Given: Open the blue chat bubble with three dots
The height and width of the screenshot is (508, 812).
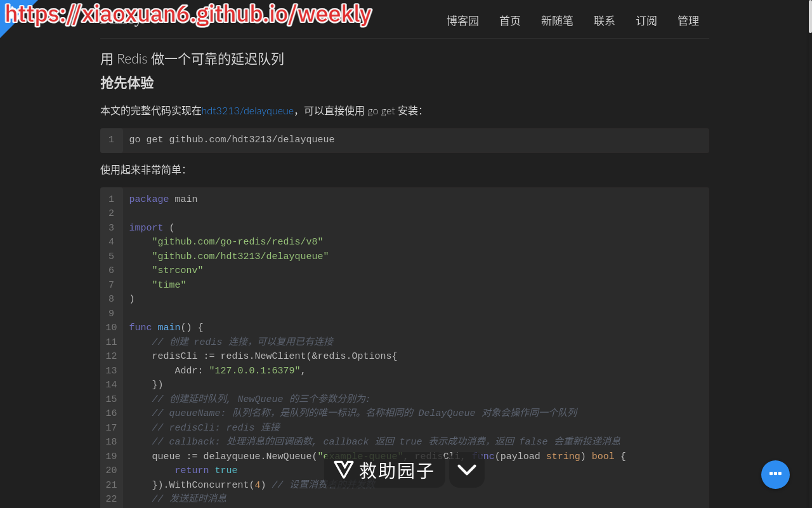Looking at the screenshot, I should tap(775, 474).
